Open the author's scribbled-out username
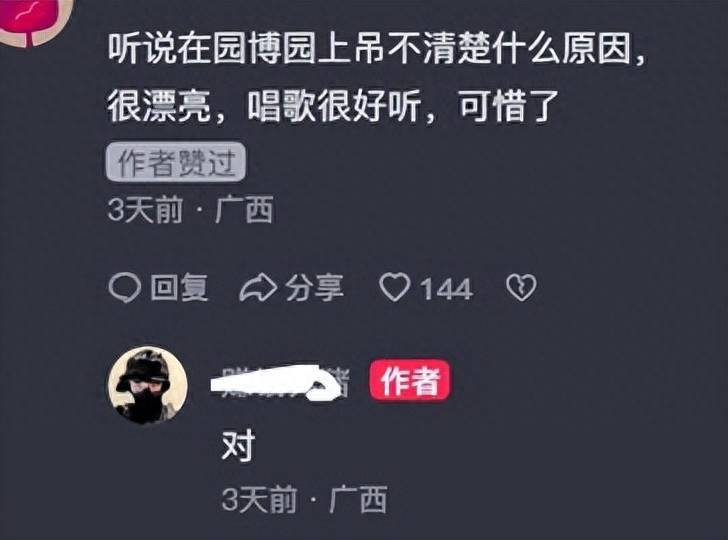Viewport: 728px width, 540px height. (x=280, y=382)
